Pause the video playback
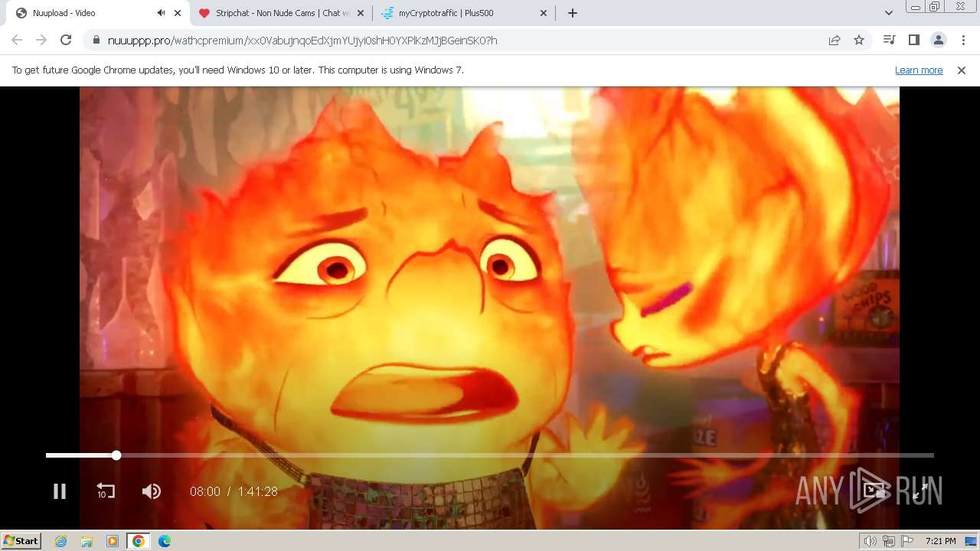 click(59, 491)
